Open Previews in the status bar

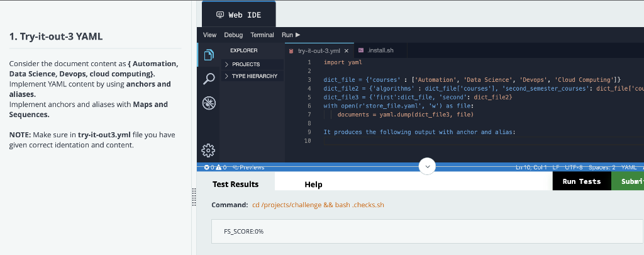point(248,167)
